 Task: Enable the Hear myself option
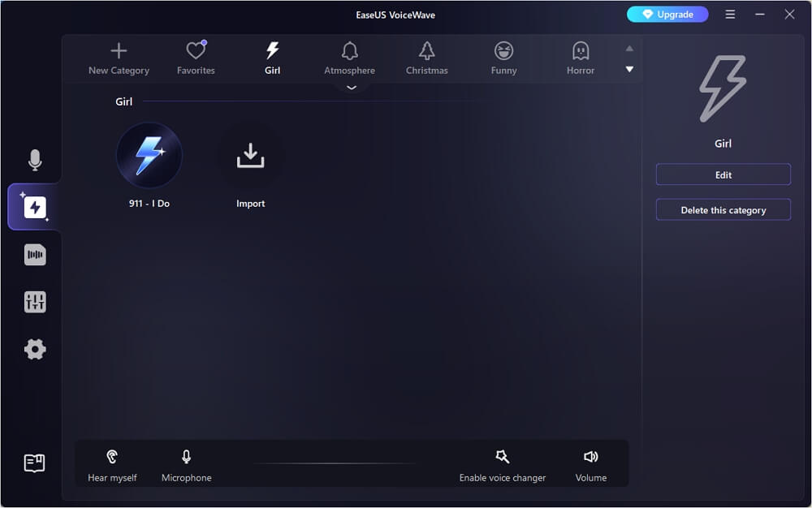[112, 464]
